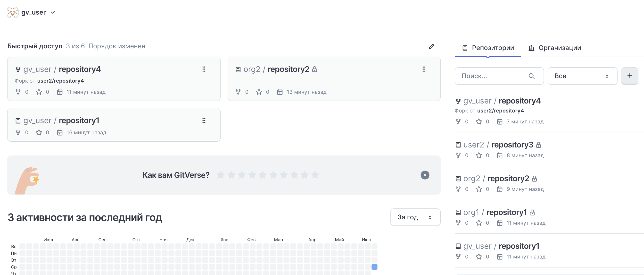Click the 3 активности за последний год heading
This screenshot has width=644, height=275.
[x=85, y=217]
